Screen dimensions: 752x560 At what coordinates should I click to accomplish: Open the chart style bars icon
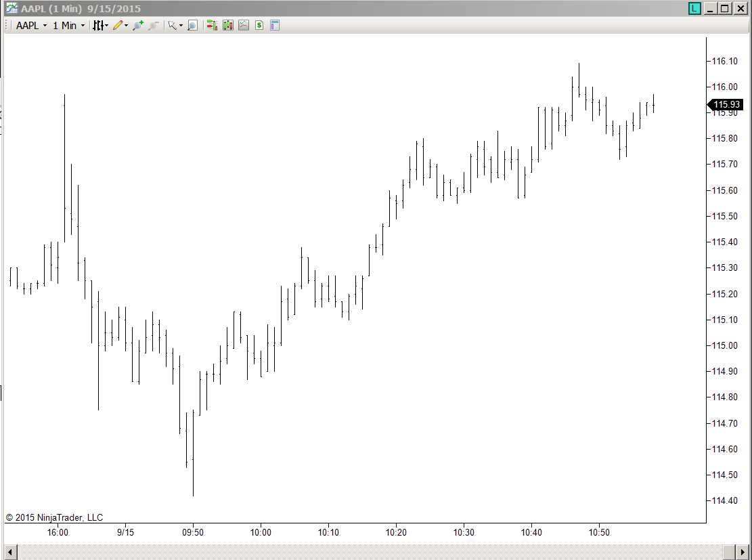pyautogui.click(x=98, y=26)
